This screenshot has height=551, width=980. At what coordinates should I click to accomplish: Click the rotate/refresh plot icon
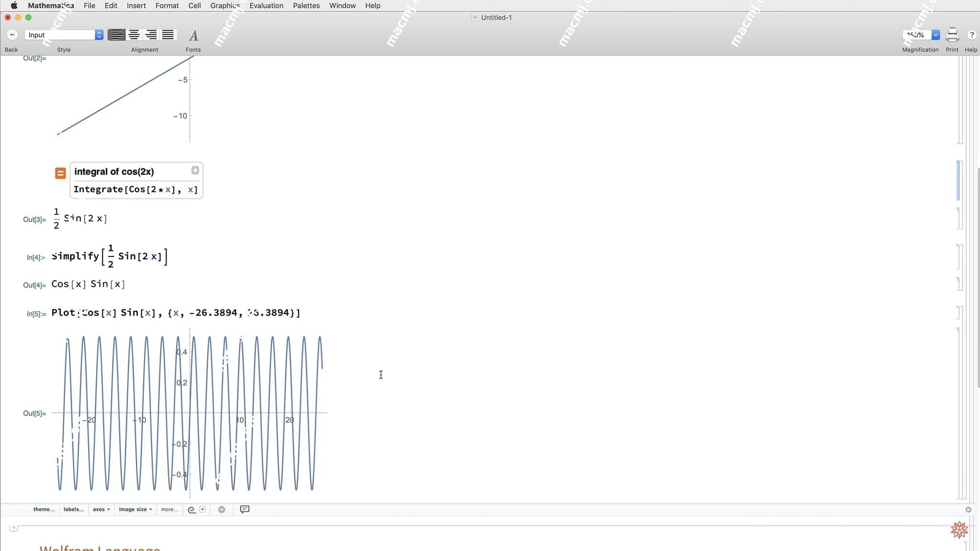[x=190, y=508]
